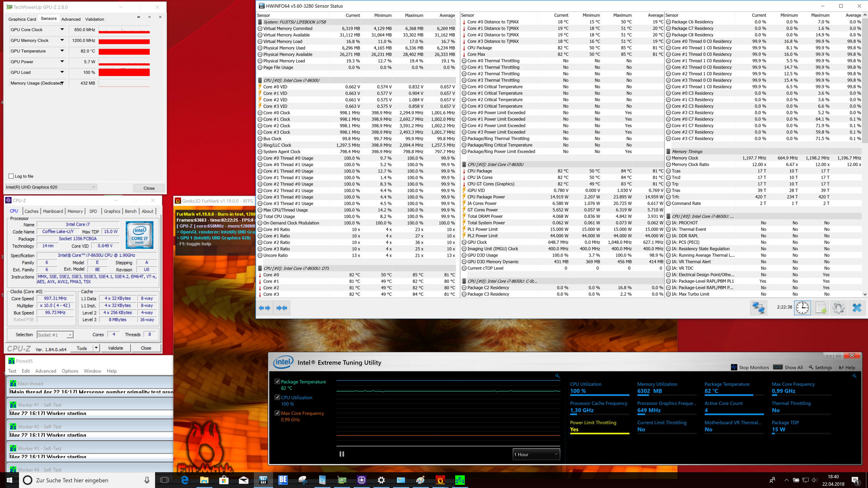Viewport: 868px width, 488px height.
Task: Click CPU-Z Tools button
Action: (x=82, y=348)
